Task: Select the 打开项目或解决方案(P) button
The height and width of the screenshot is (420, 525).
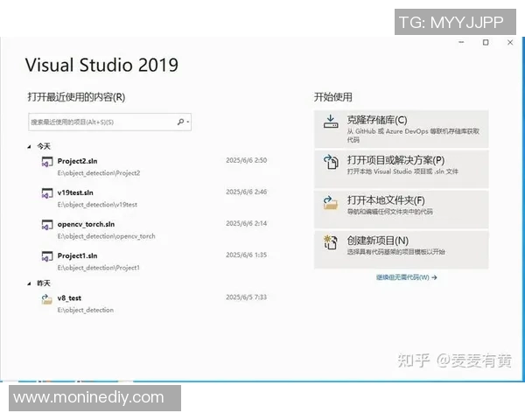Action: pos(401,169)
